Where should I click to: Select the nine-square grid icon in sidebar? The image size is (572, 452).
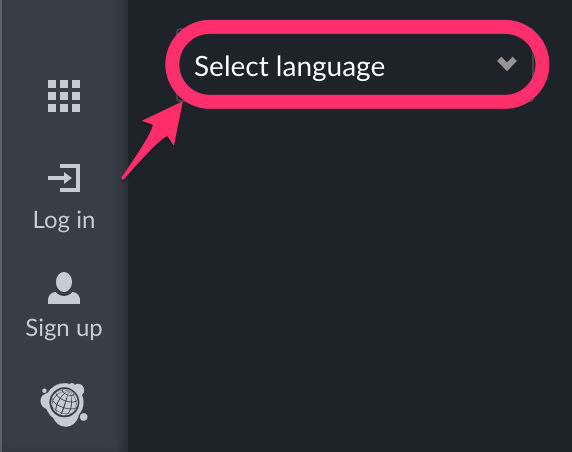pos(64,96)
